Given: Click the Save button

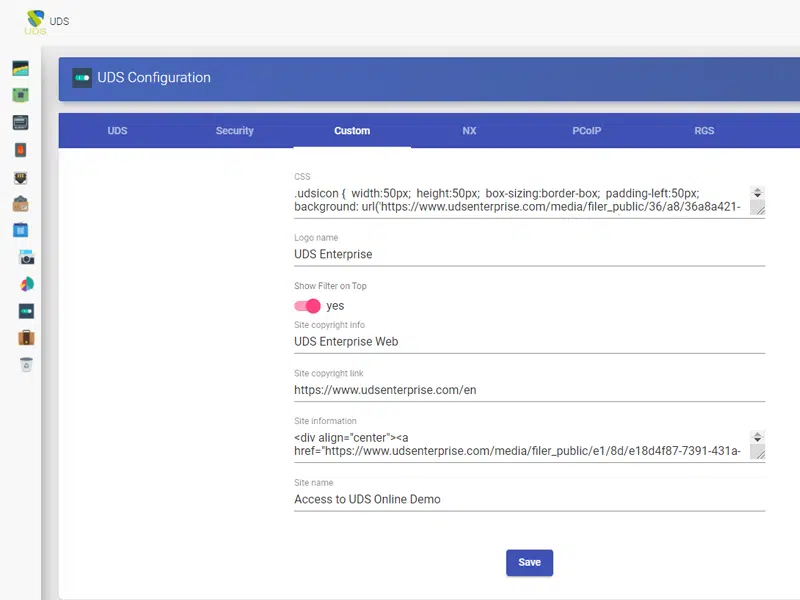Looking at the screenshot, I should (530, 562).
